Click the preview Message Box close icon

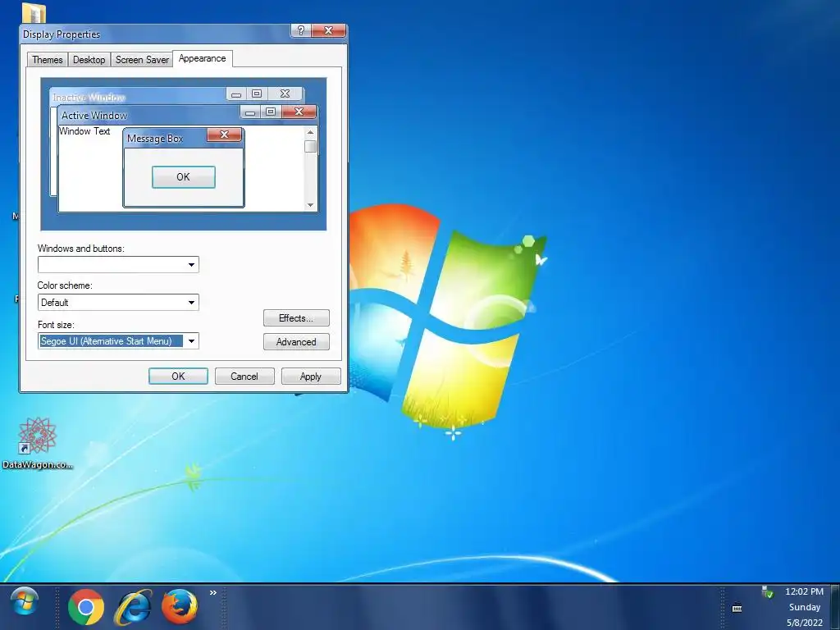pyautogui.click(x=225, y=135)
